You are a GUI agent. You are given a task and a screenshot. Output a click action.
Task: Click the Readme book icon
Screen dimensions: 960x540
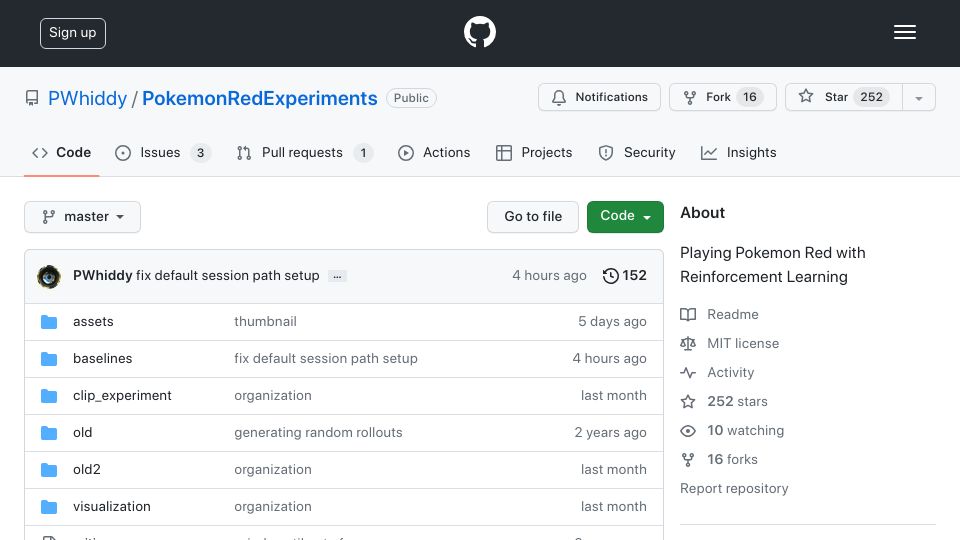pos(688,314)
